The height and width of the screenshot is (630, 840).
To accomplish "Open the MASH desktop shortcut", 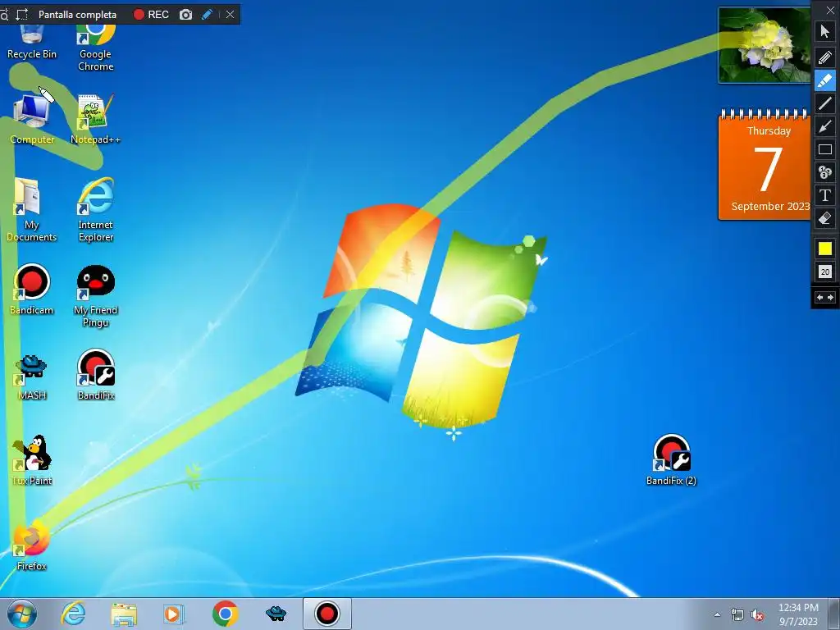I will 32,375.
